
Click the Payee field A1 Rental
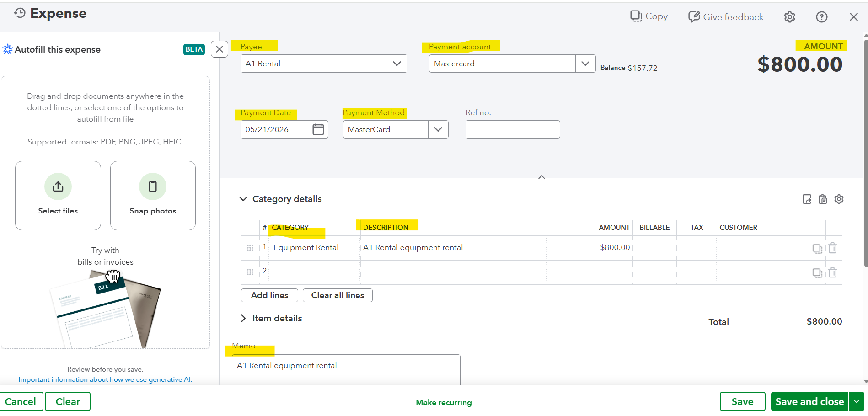(314, 64)
